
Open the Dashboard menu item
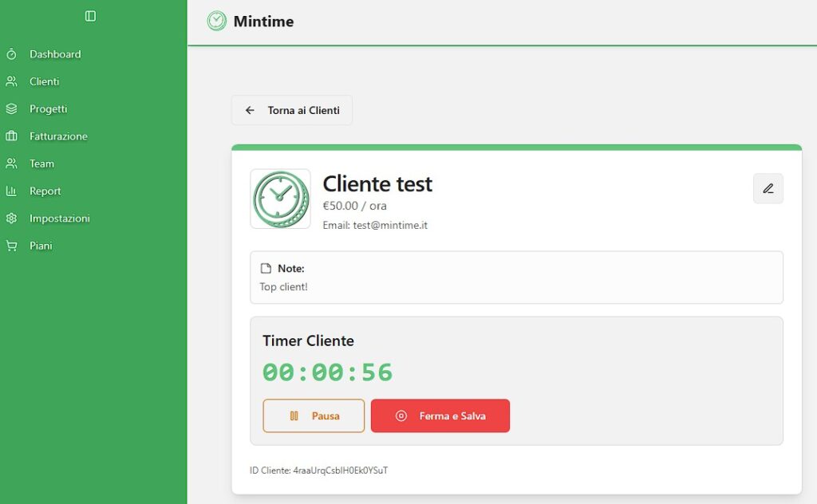pos(55,54)
